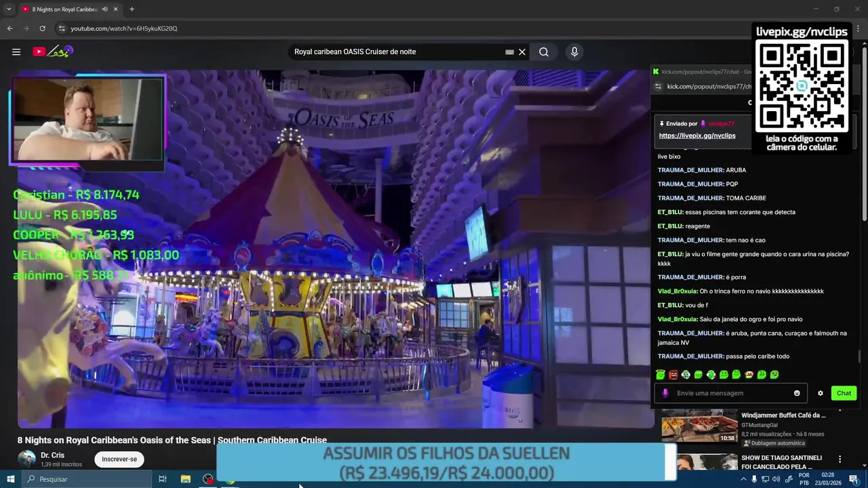Pick the red angry emote

[673, 374]
